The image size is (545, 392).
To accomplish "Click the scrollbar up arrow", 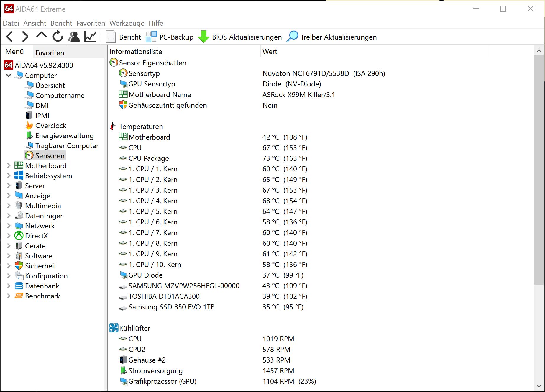I will (x=539, y=51).
